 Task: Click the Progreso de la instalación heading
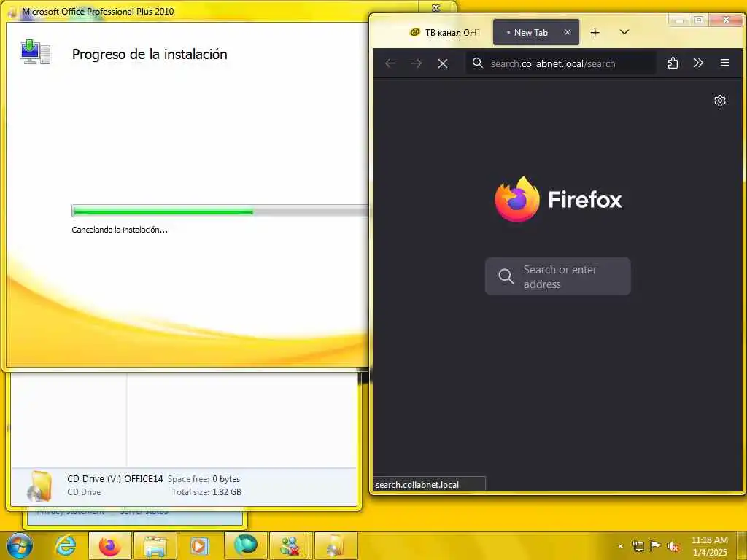(150, 54)
